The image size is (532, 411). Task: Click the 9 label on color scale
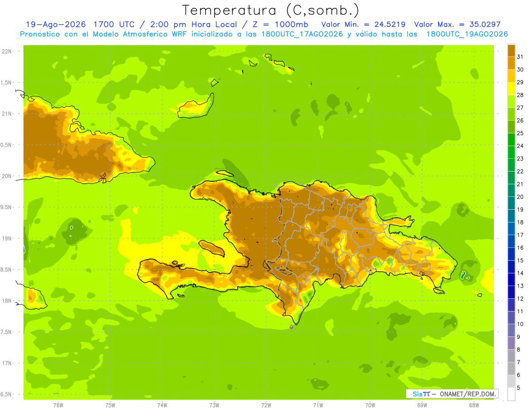click(x=519, y=337)
